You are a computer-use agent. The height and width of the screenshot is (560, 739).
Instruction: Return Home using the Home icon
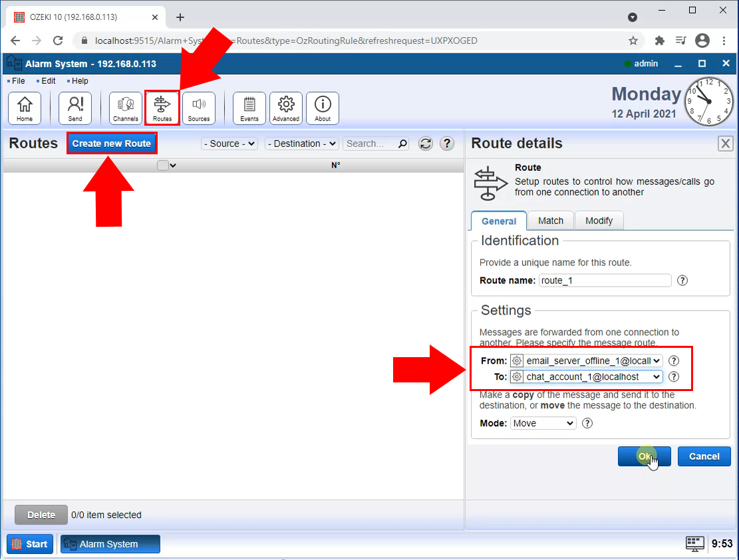(25, 108)
